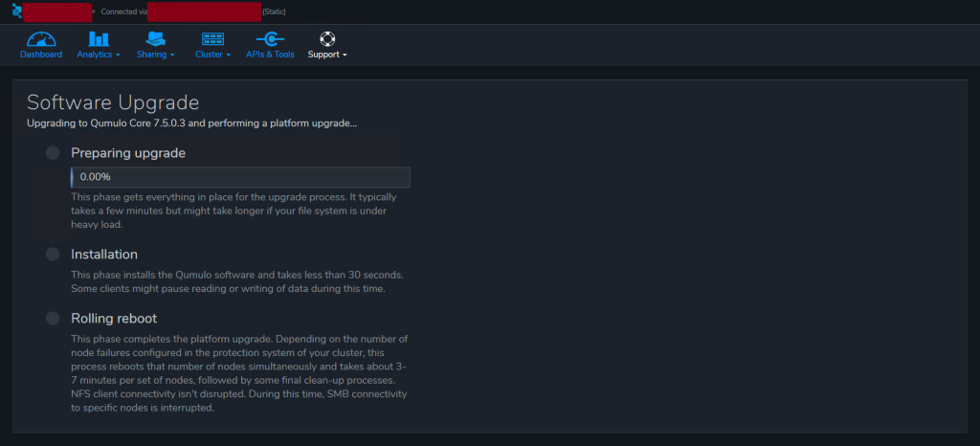Click the Sharing folder icon
The width and height of the screenshot is (980, 446).
[156, 39]
